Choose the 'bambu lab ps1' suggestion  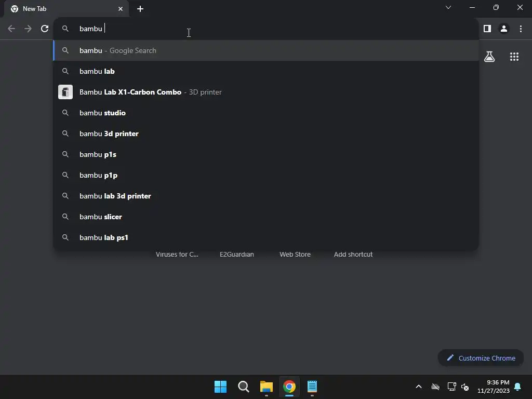pyautogui.click(x=266, y=237)
